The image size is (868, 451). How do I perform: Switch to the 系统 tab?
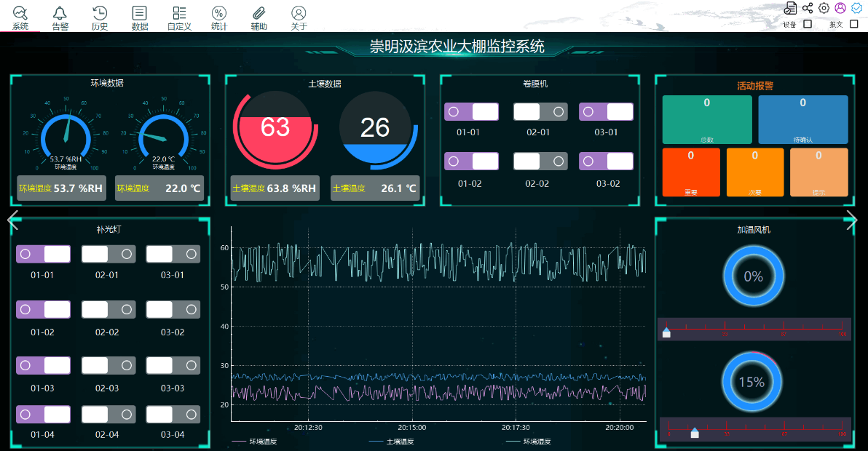tap(20, 17)
